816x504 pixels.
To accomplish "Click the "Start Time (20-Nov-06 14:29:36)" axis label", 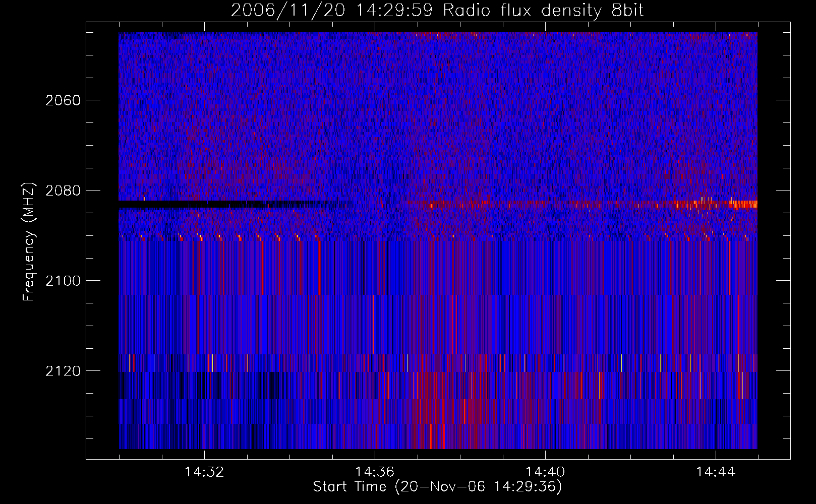I will [437, 487].
